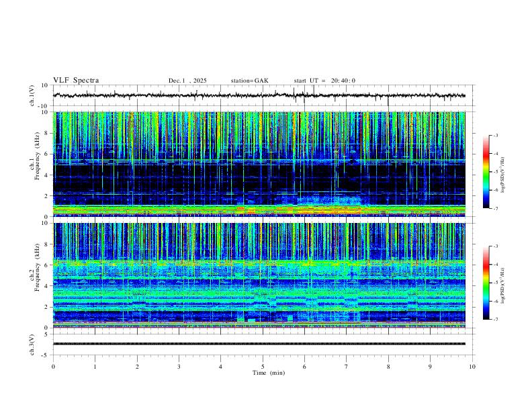Click the "-5" tick on the ch.1 colorbar
The height and width of the screenshot is (411, 532).
click(496, 172)
